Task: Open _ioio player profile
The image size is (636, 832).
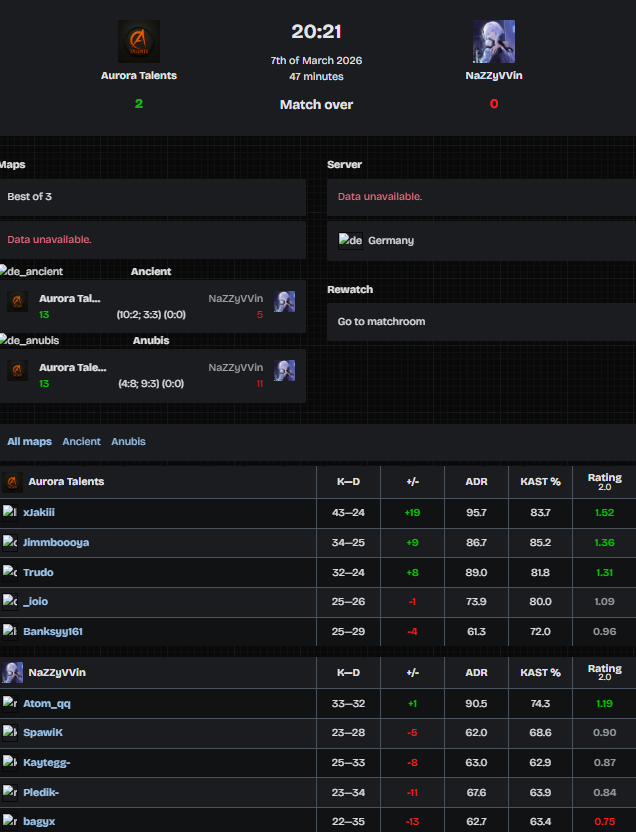Action: [x=36, y=601]
